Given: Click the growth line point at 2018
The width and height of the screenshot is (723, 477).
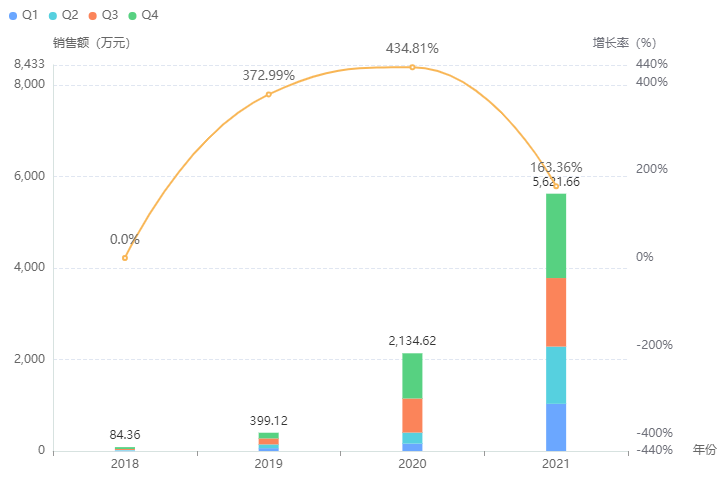Looking at the screenshot, I should (125, 258).
